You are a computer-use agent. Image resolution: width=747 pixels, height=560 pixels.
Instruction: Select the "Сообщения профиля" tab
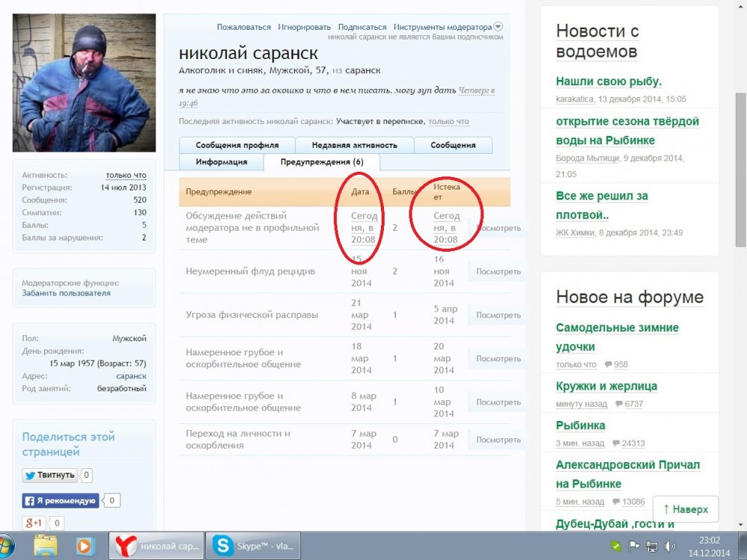(x=237, y=145)
